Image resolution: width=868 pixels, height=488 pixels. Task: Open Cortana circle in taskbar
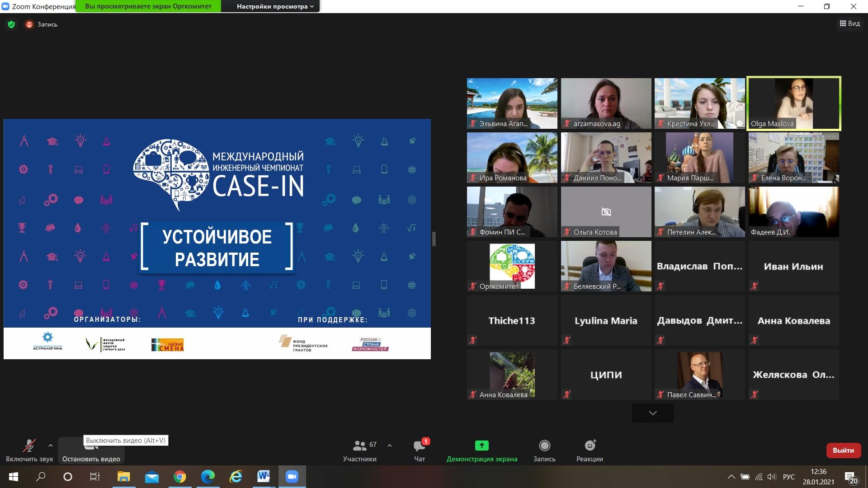(68, 477)
